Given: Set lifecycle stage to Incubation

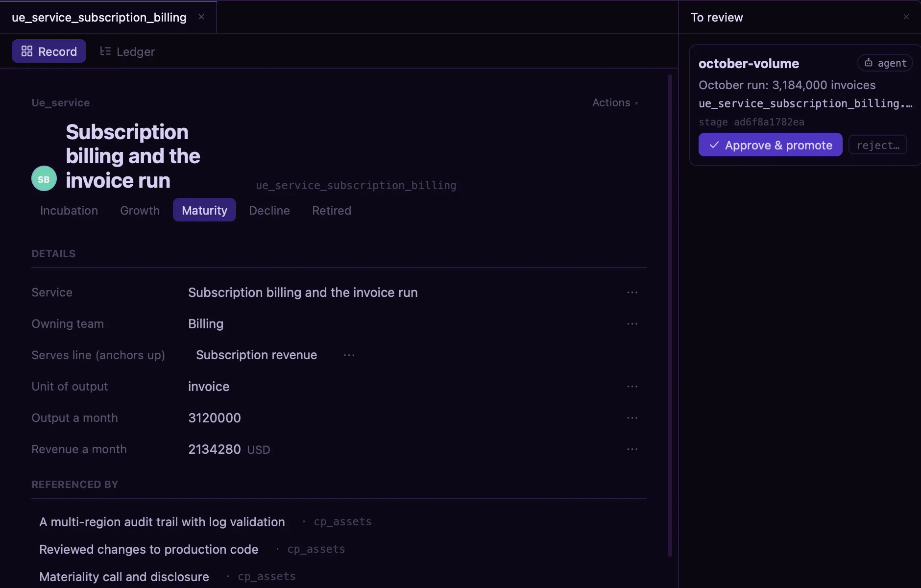Looking at the screenshot, I should pyautogui.click(x=69, y=210).
